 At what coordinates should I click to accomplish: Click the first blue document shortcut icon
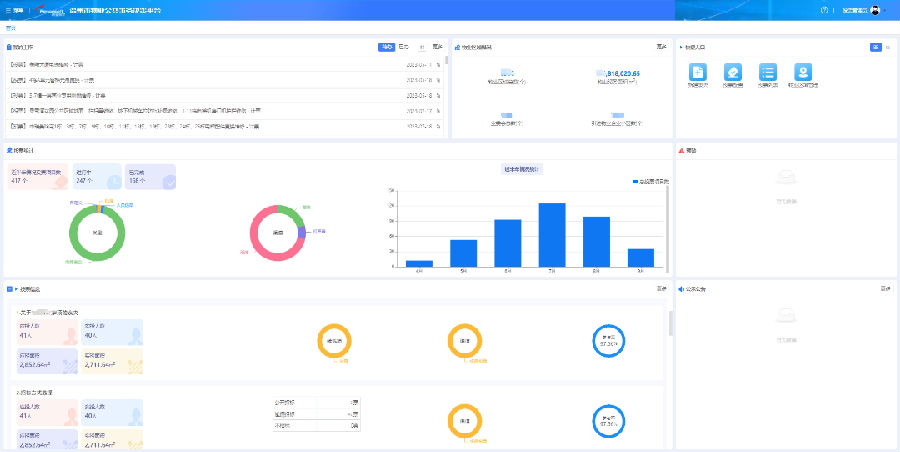699,72
